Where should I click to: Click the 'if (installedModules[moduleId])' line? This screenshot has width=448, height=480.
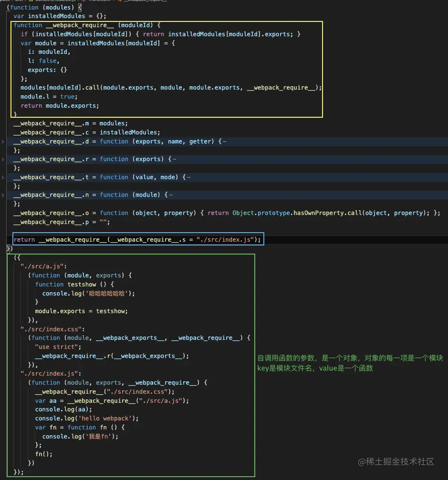pyautogui.click(x=161, y=34)
